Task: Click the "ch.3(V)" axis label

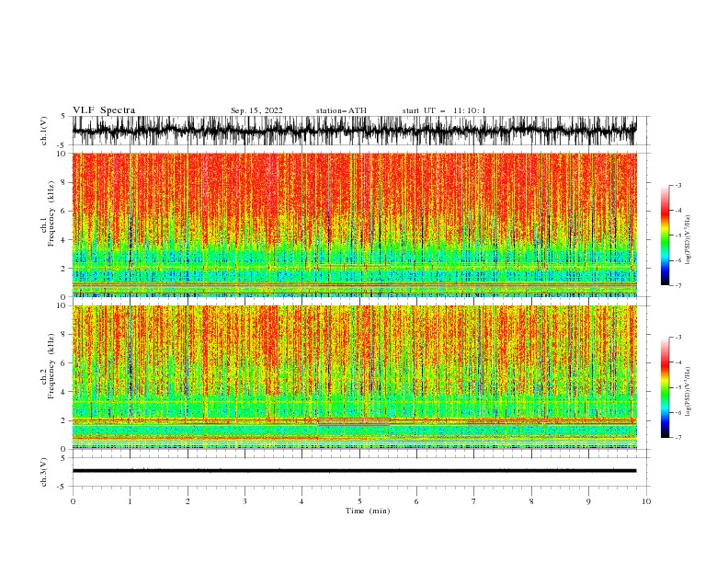Action: pos(44,472)
